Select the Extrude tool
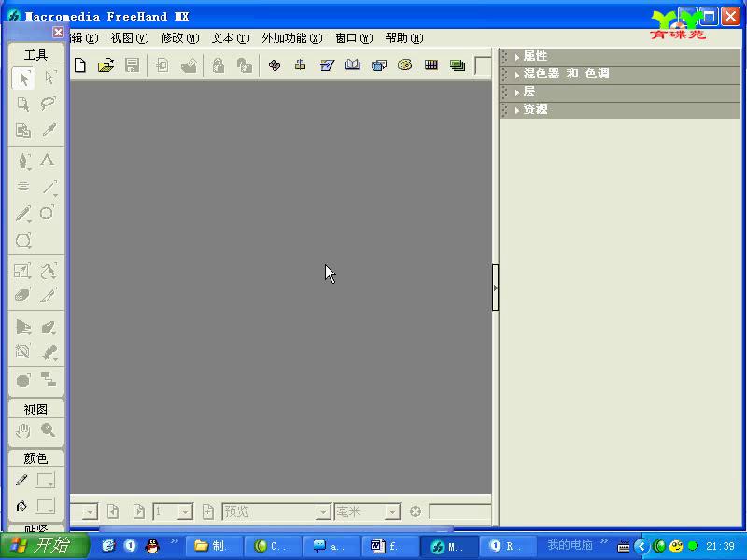 49,328
